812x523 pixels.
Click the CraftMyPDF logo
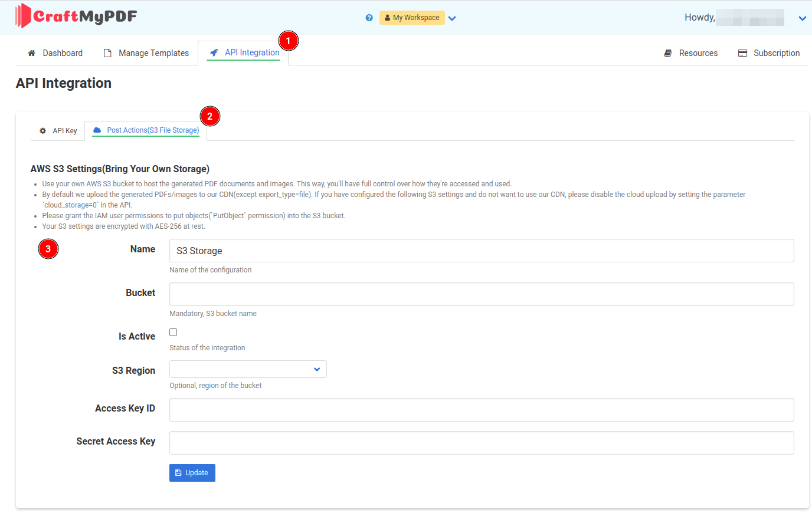click(76, 16)
